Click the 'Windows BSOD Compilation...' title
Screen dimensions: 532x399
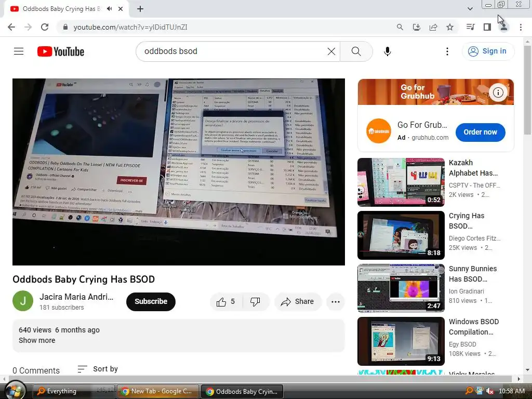click(x=474, y=326)
